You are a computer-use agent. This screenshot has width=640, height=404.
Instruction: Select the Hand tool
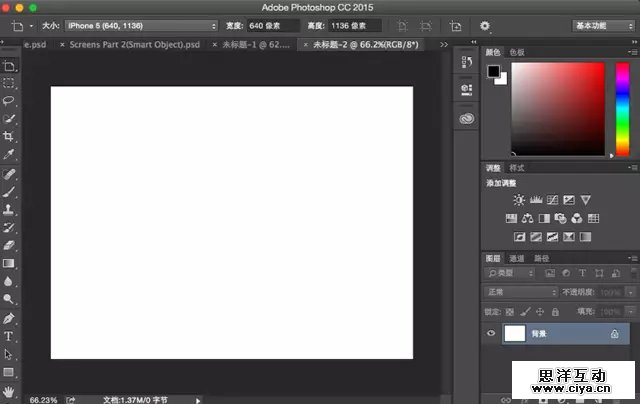point(9,389)
